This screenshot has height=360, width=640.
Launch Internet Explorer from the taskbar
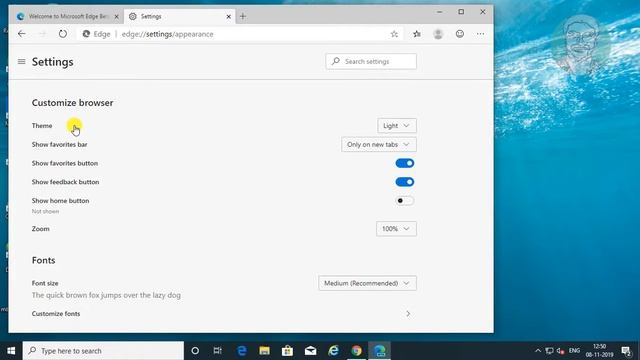pos(333,351)
